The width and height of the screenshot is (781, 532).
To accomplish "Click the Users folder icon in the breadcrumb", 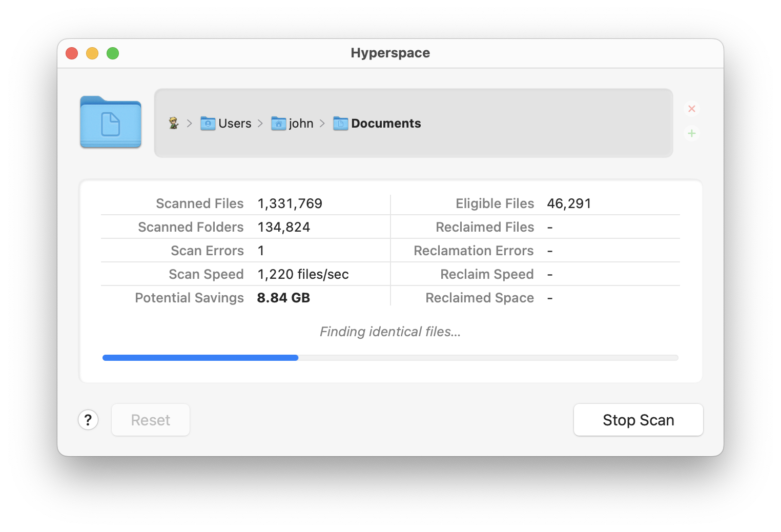I will pos(207,124).
